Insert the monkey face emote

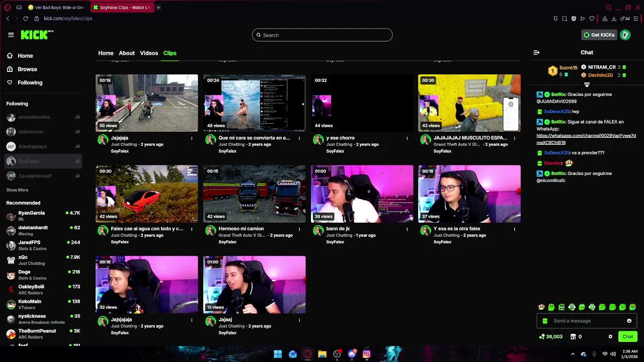pos(541,307)
